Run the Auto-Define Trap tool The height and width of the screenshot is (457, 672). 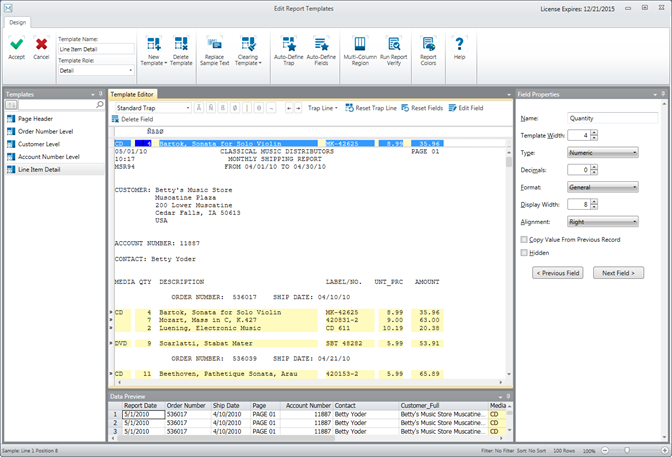tap(289, 45)
